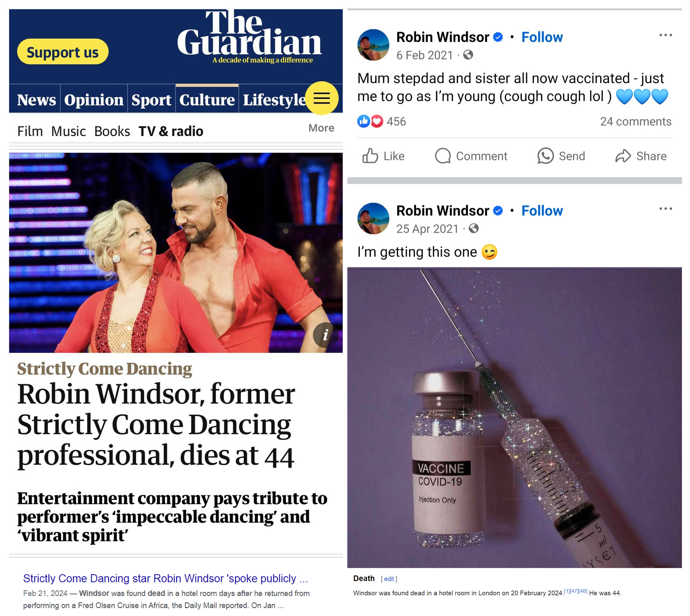Click the Like thumbs-up icon
Image resolution: width=690 pixels, height=616 pixels.
[x=370, y=156]
